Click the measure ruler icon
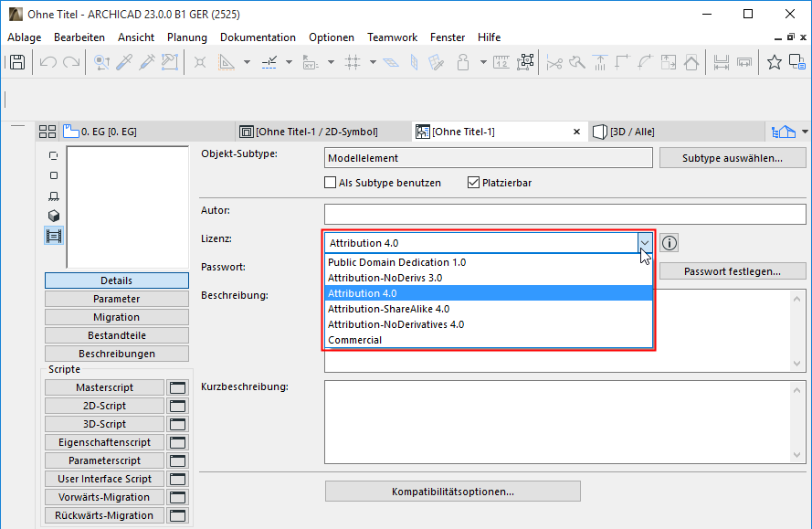812x529 pixels. coord(501,62)
